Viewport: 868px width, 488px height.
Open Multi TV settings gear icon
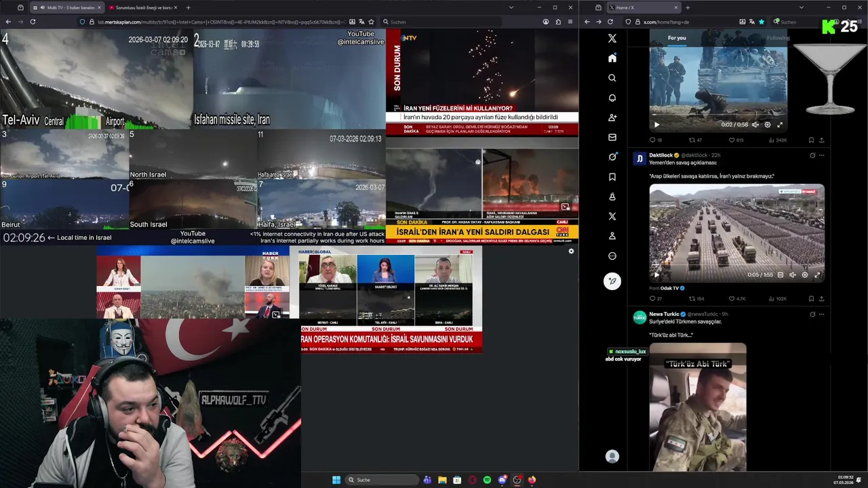point(571,251)
